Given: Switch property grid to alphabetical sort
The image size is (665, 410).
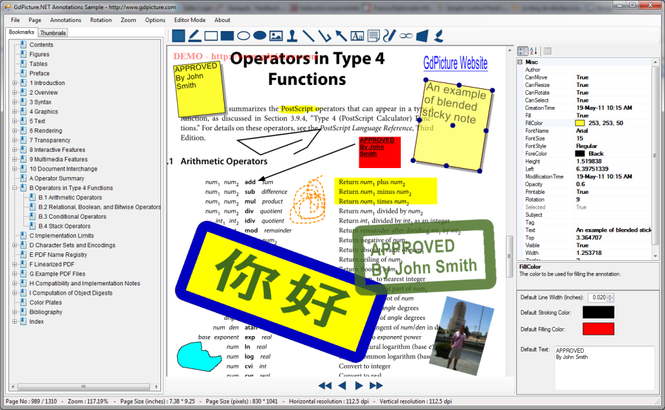Looking at the screenshot, I should coord(534,51).
